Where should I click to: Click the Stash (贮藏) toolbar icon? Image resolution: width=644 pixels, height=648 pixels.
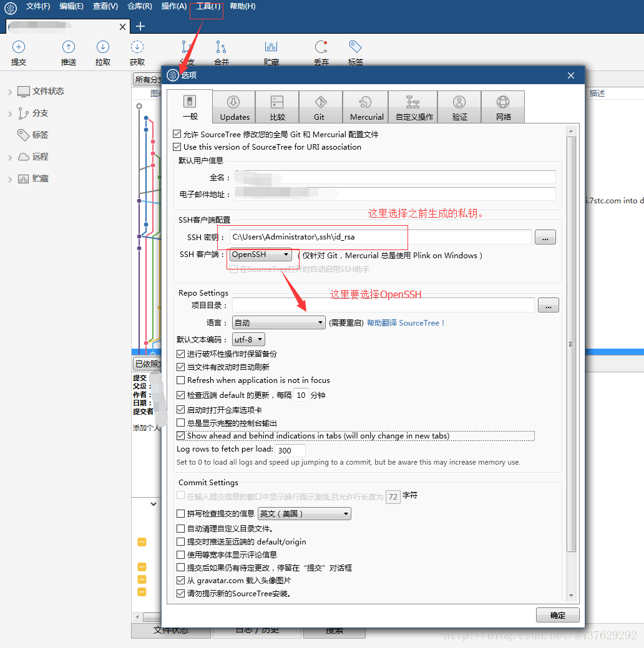(271, 47)
